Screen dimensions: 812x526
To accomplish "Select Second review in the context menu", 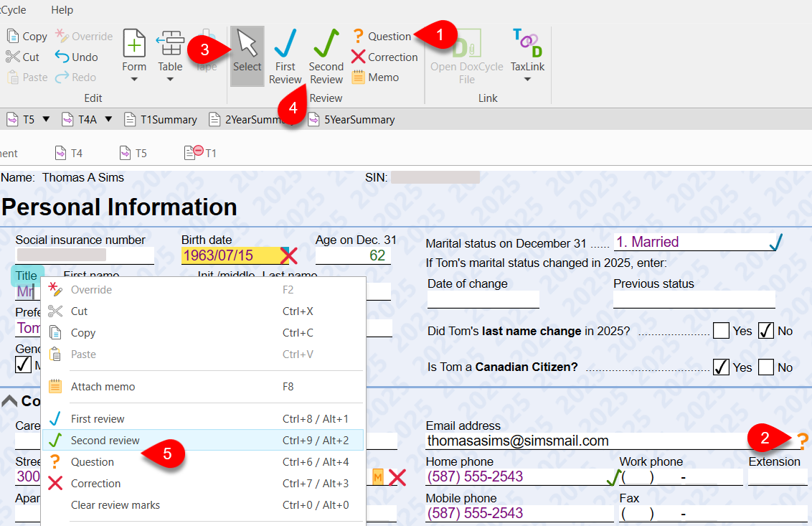I will point(203,440).
